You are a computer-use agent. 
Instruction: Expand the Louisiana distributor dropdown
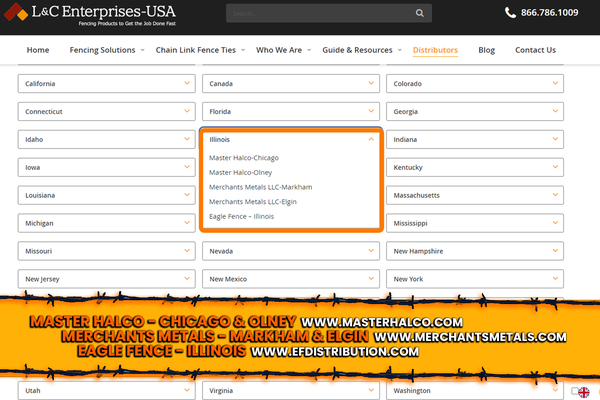click(107, 195)
